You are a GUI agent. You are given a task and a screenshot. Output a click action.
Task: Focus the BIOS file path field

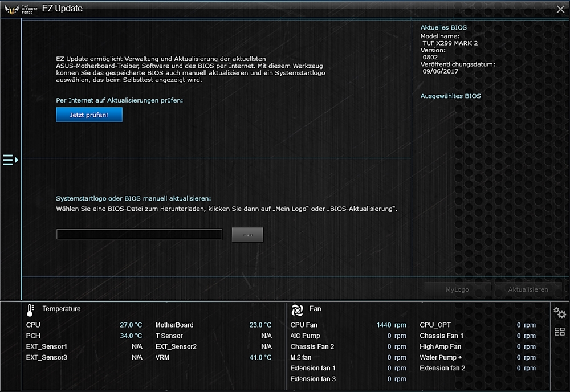pyautogui.click(x=139, y=234)
